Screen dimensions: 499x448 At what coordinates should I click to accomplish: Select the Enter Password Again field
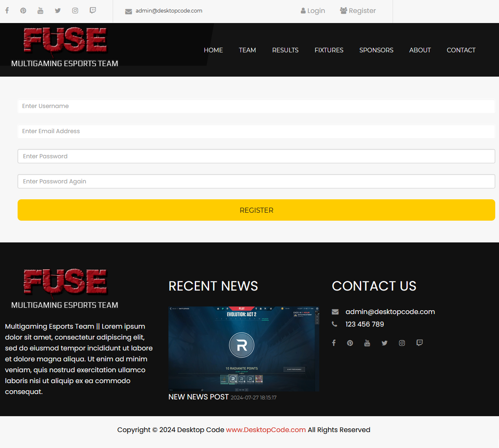pyautogui.click(x=256, y=181)
